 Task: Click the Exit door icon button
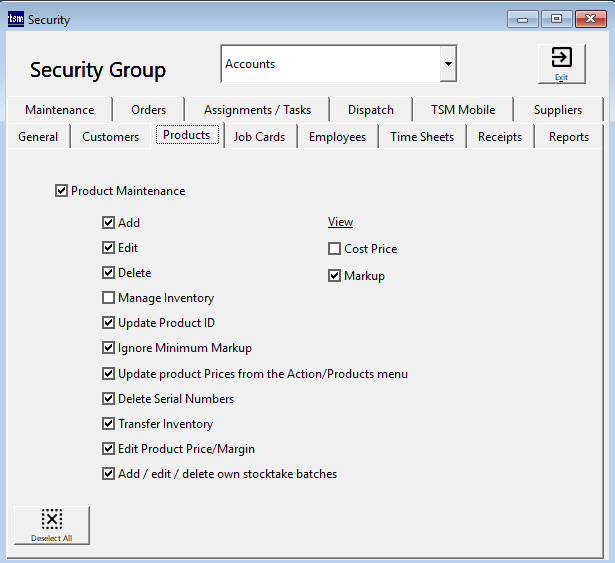[561, 63]
